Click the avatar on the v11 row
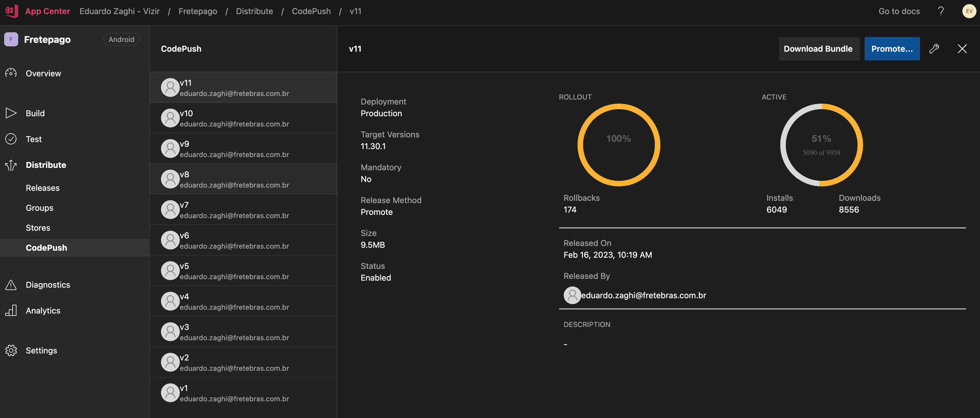This screenshot has width=980, height=418. [170, 87]
